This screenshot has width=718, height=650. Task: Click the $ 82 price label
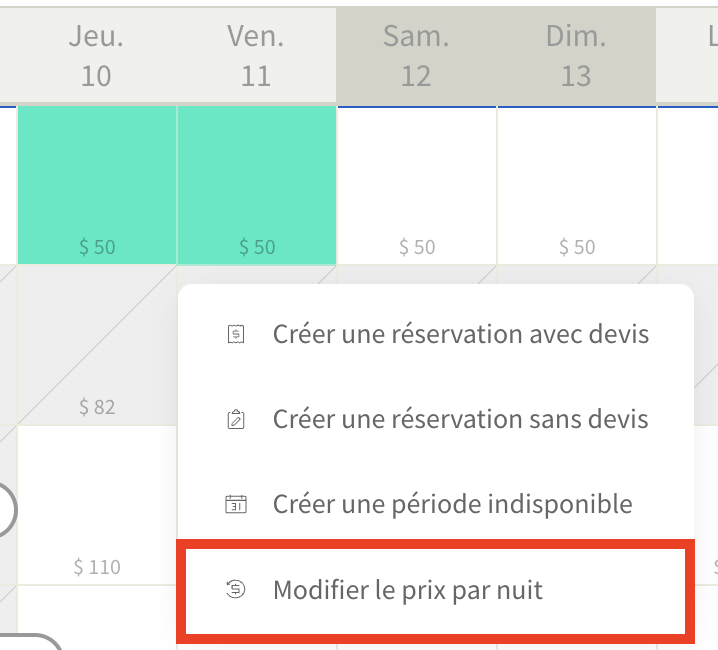97,407
